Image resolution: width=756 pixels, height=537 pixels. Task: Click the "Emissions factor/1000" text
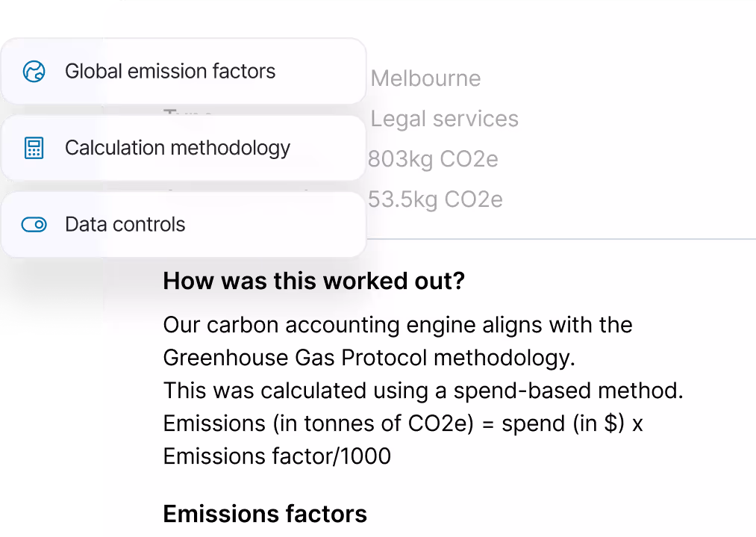(277, 456)
